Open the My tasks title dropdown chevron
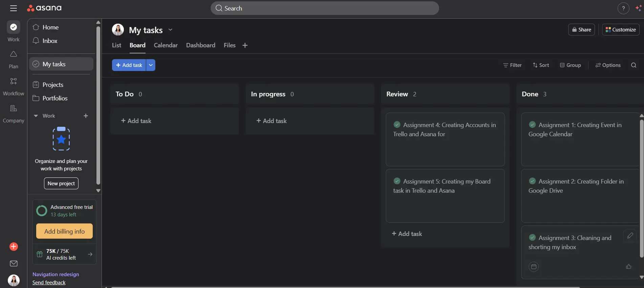 (170, 30)
